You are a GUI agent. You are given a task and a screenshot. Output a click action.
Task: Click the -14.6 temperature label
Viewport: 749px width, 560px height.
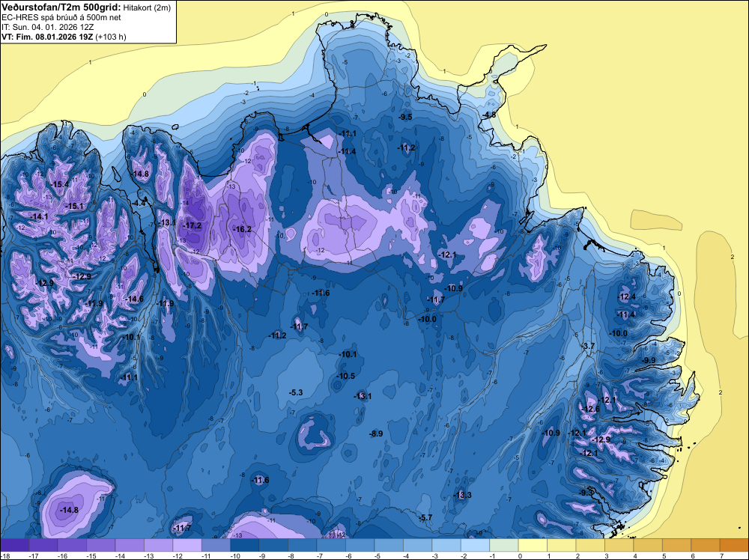click(x=134, y=299)
